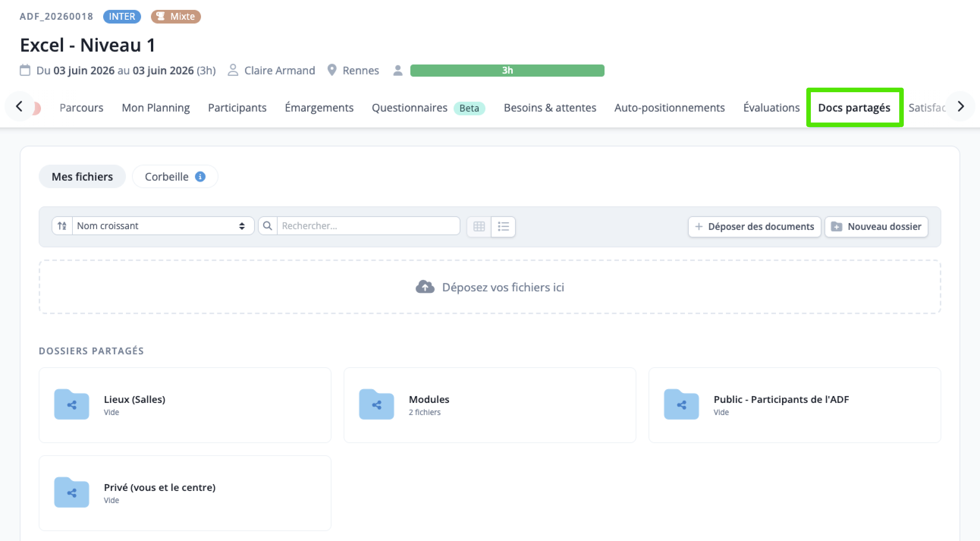Click the DOSSIERS PARTAGÉS heading
The width and height of the screenshot is (980, 541).
pyautogui.click(x=91, y=351)
